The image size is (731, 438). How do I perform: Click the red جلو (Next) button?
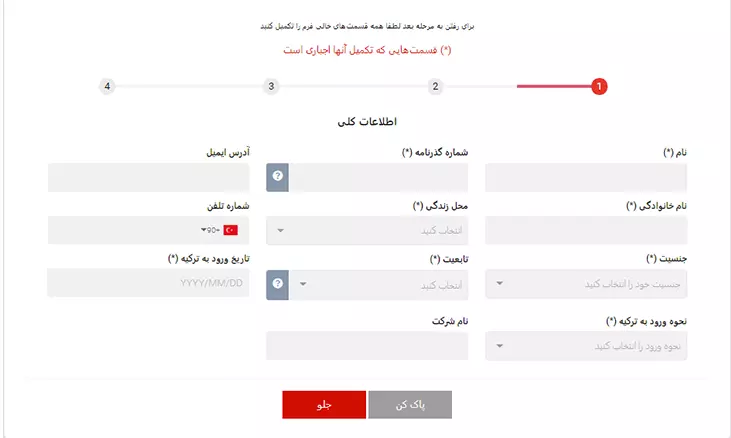tap(324, 404)
